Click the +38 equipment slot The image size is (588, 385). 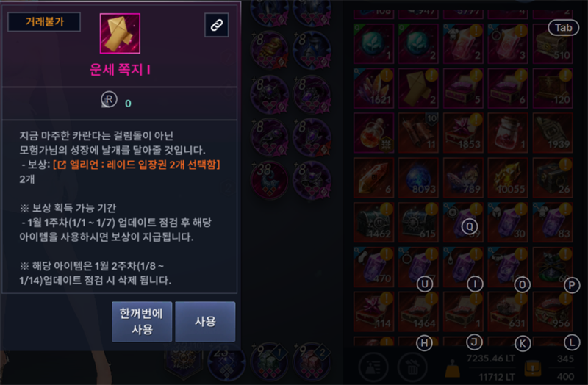269,180
